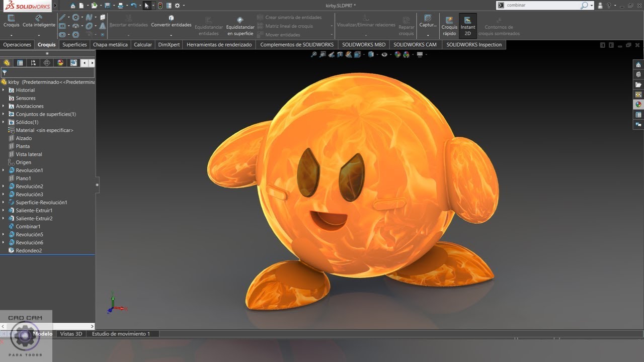This screenshot has width=644, height=362.
Task: Click the Zoom to Fit magnifier icon
Action: tap(313, 54)
